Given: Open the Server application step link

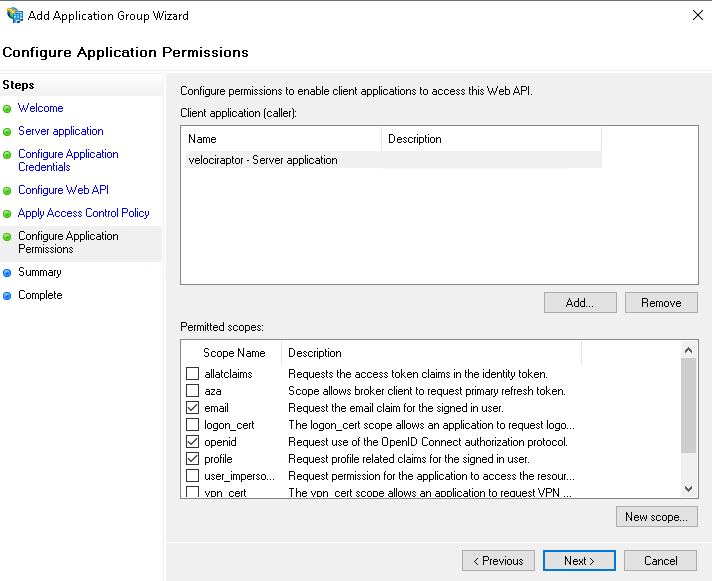Looking at the screenshot, I should click(x=60, y=131).
